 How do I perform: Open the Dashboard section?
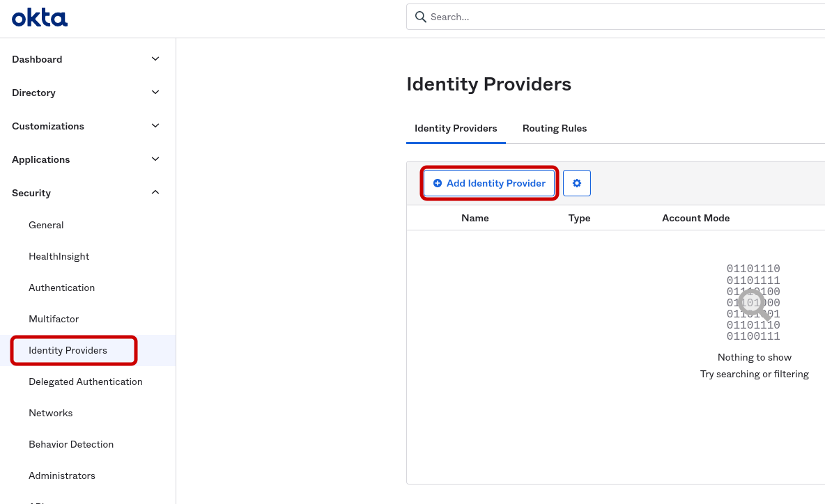(37, 59)
